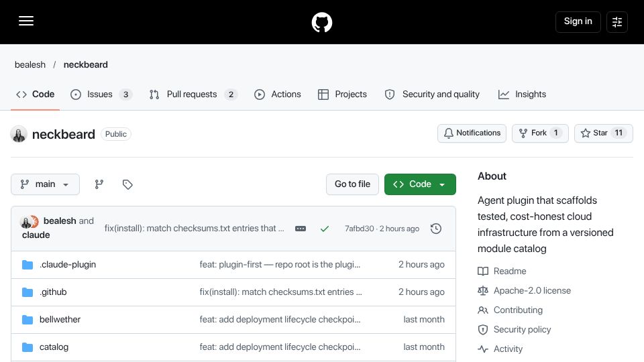This screenshot has height=362, width=644.
Task: Switch to the Code tab
Action: [x=36, y=95]
